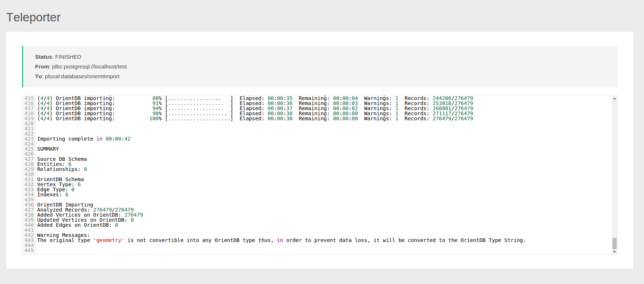
Task: Click the log scrollbar thumb
Action: pyautogui.click(x=614, y=243)
